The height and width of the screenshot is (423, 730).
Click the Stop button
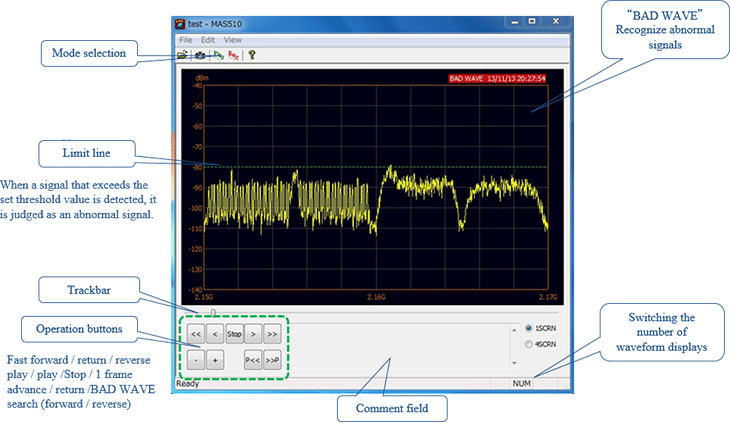tap(234, 334)
